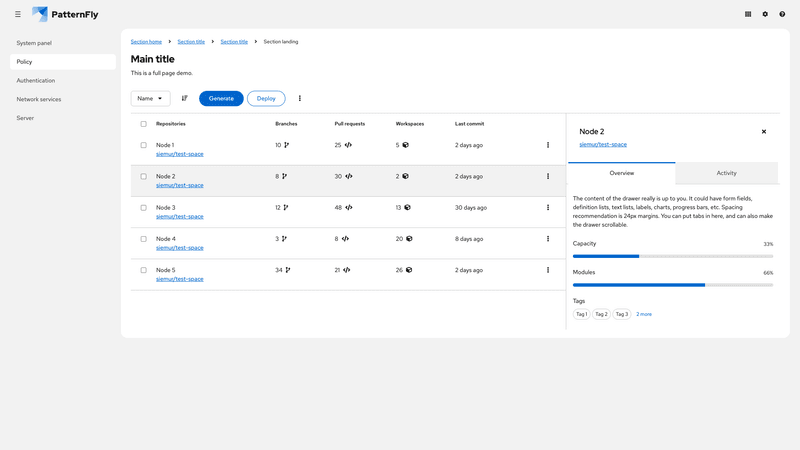
Task: Expand the Name filter dropdown
Action: pos(150,98)
